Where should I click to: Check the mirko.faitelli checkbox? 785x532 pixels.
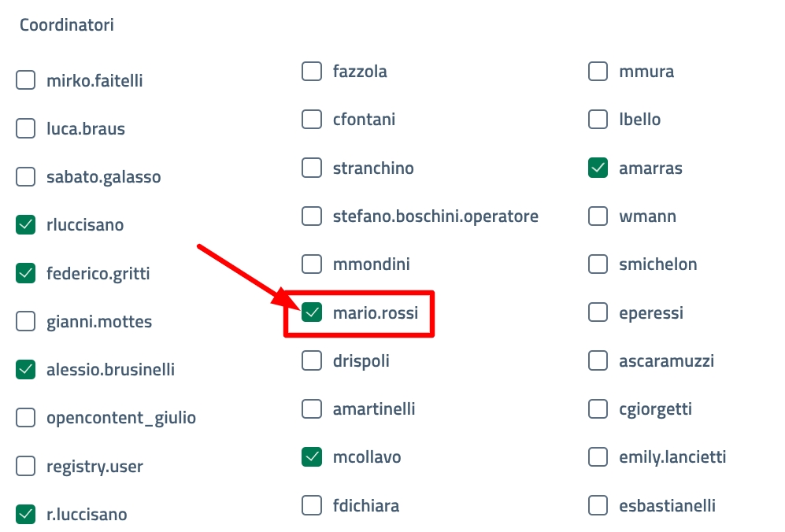coord(26,80)
